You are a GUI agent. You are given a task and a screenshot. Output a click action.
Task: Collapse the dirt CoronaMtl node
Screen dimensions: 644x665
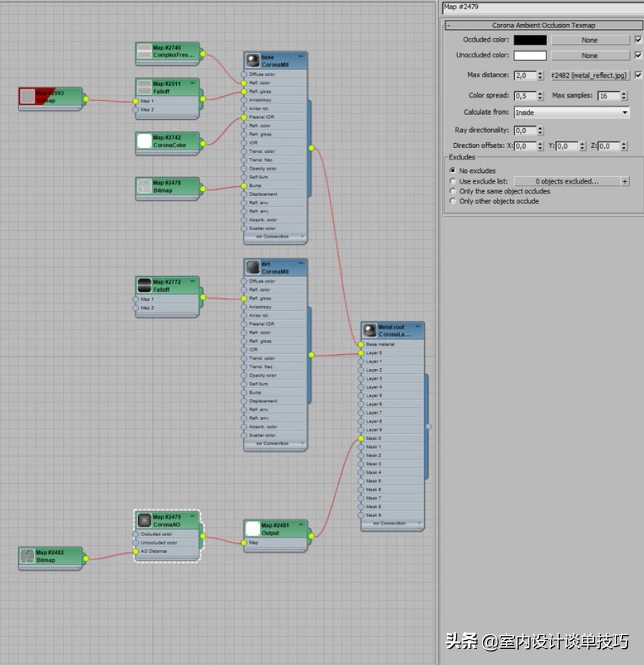pos(301,263)
